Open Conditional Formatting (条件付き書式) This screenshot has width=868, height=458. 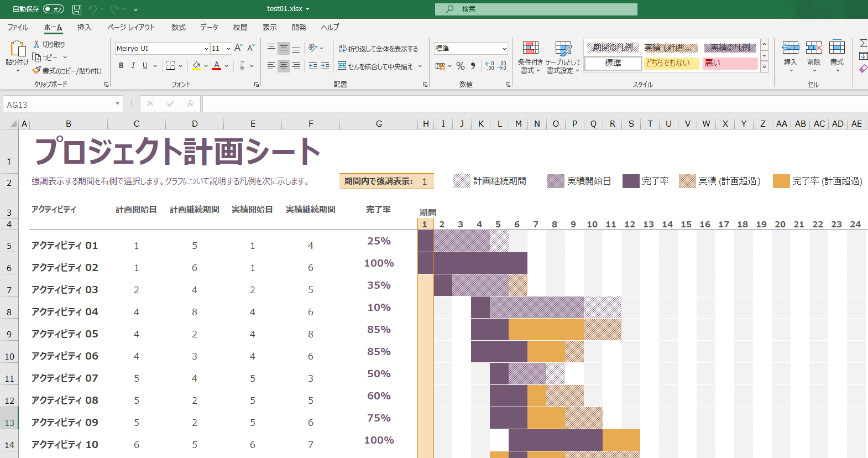coord(530,58)
